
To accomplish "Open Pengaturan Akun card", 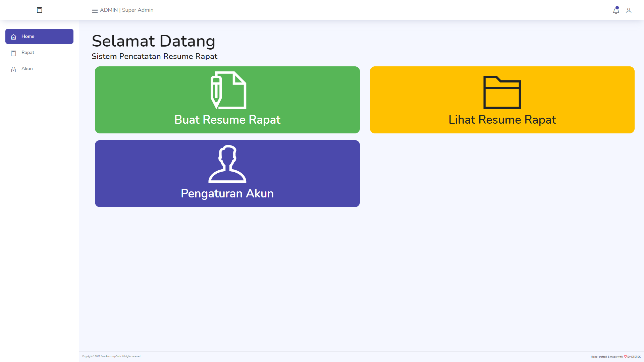I will click(227, 193).
